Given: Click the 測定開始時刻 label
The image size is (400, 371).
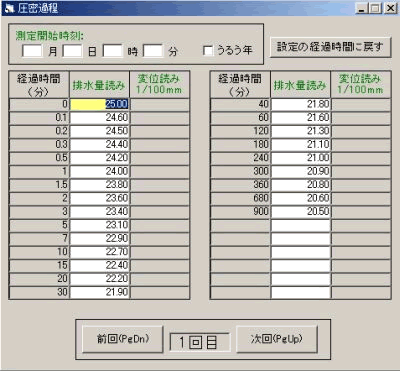Looking at the screenshot, I should pos(49,36).
